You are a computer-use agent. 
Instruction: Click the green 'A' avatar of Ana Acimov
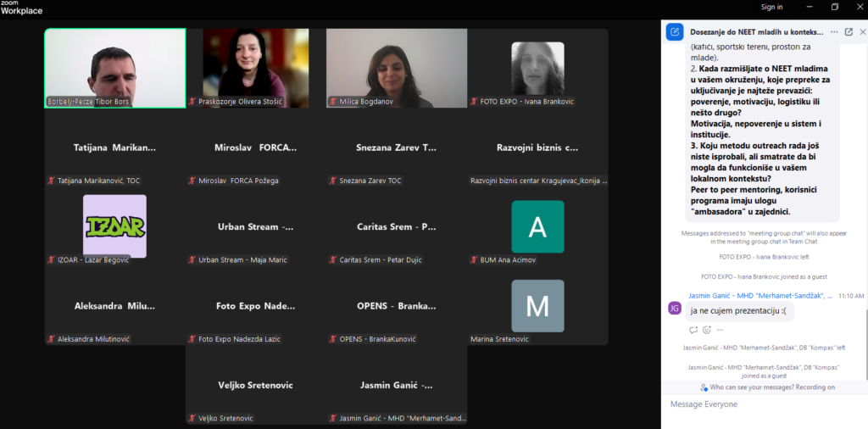point(537,226)
